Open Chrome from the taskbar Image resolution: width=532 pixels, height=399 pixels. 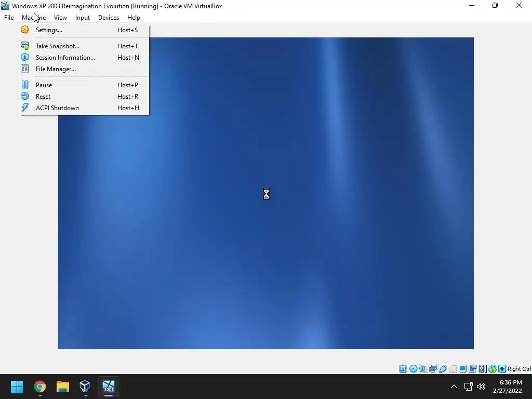pos(39,387)
